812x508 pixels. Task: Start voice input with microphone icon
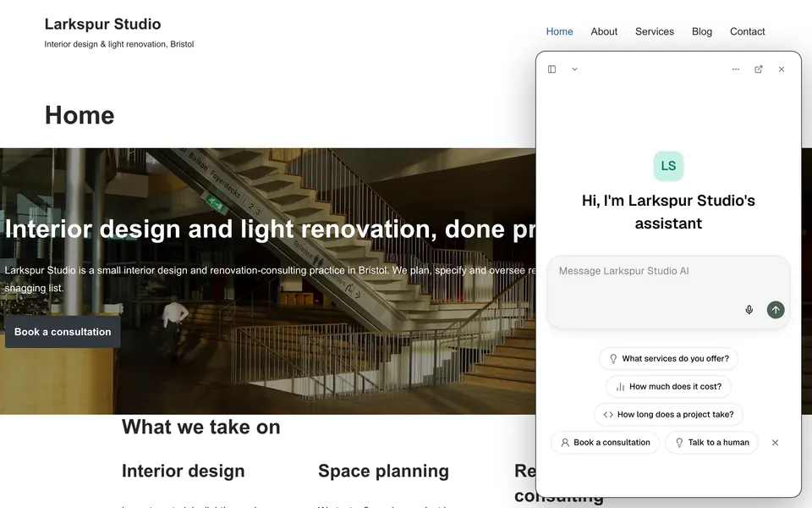[749, 310]
